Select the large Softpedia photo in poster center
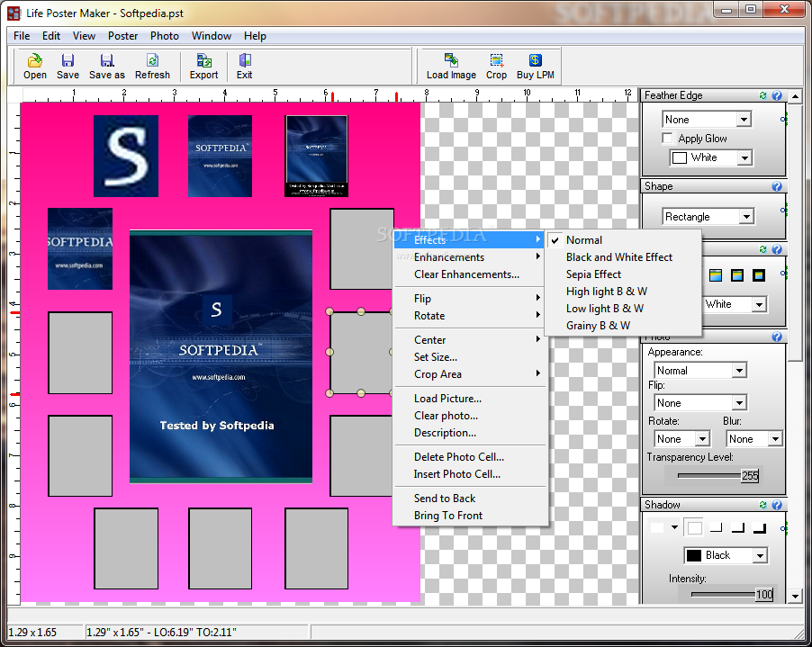The height and width of the screenshot is (647, 812). [221, 356]
